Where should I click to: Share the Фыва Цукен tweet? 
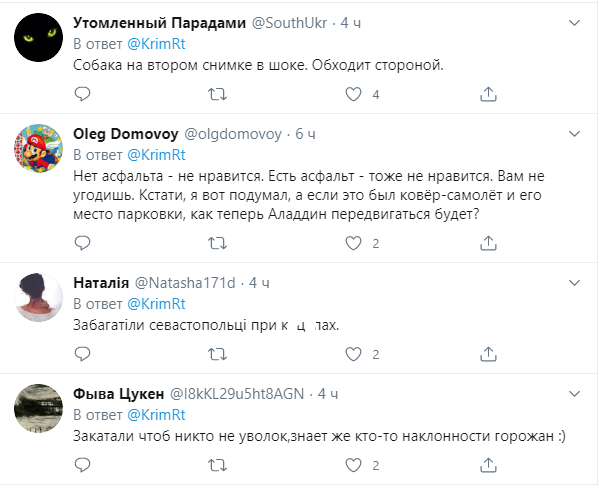[x=488, y=465]
